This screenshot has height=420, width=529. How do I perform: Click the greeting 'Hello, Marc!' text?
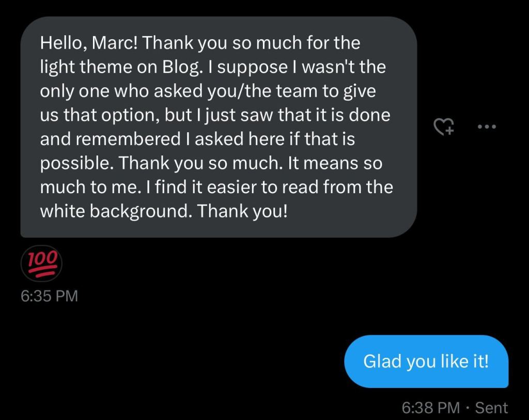(88, 43)
